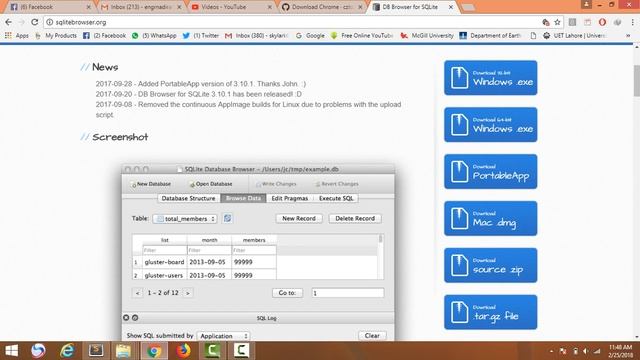Open the Google bookmark

coord(310,36)
